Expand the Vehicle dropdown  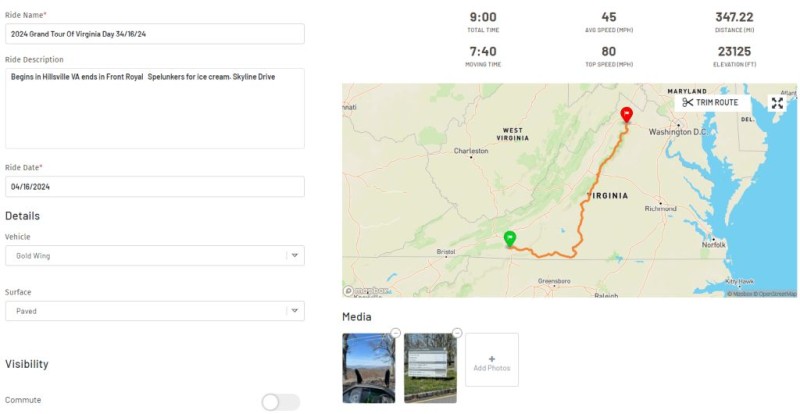(x=294, y=256)
